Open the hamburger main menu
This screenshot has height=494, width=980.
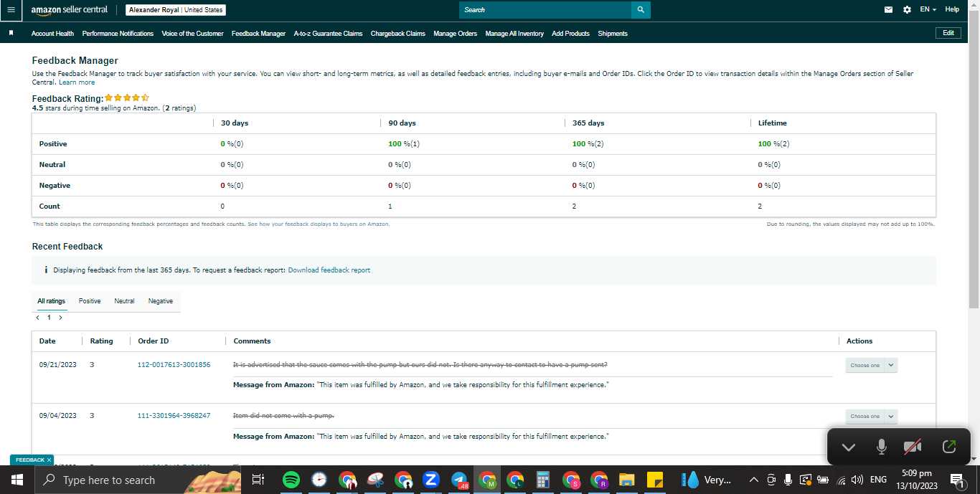pos(11,10)
